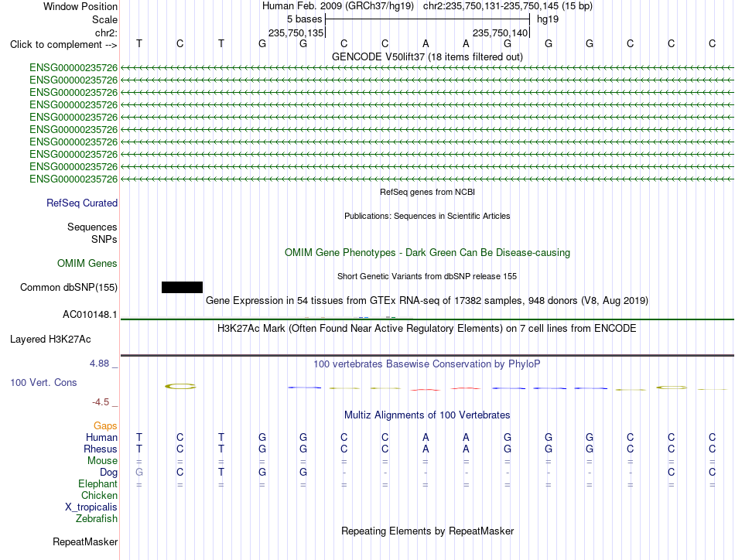Click the 4.88 upper PhyloP scale value
Screen dimensions: 735x560
coord(99,364)
